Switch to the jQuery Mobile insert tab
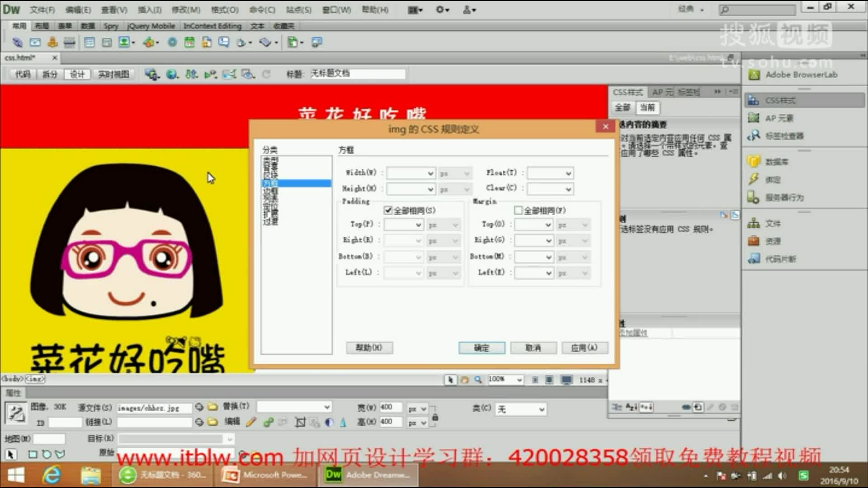The height and width of the screenshot is (488, 868). pos(151,26)
